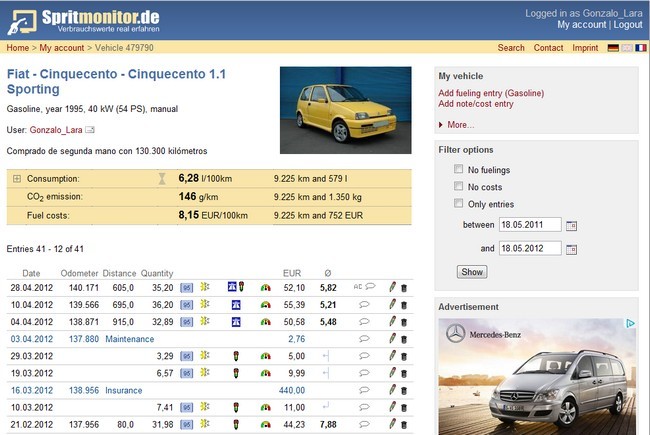The image size is (650, 435).
Task: Tick the 'Only entries' checkbox
Action: (x=458, y=205)
